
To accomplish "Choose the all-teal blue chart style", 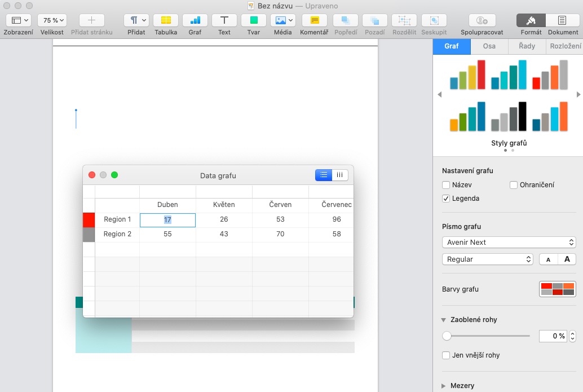I will point(509,75).
